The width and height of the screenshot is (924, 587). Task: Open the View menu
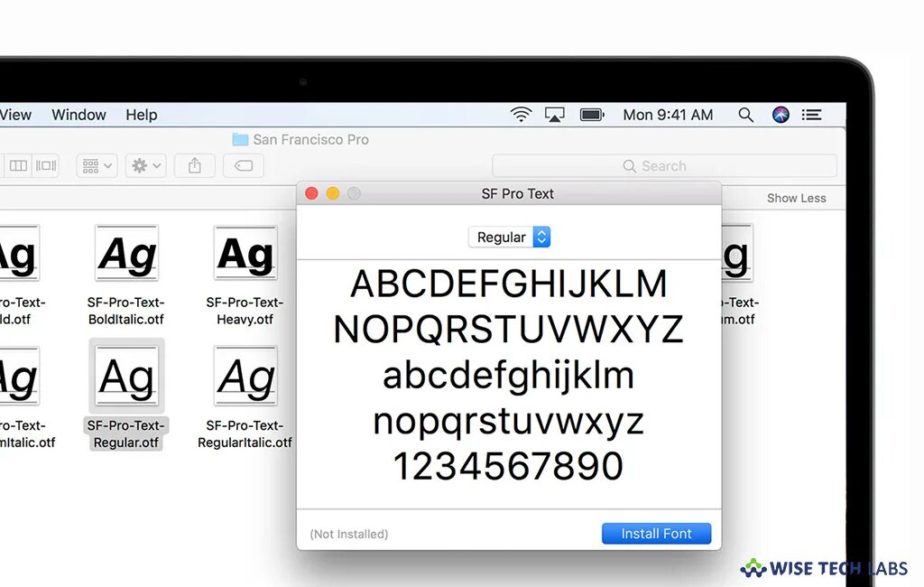tap(15, 115)
